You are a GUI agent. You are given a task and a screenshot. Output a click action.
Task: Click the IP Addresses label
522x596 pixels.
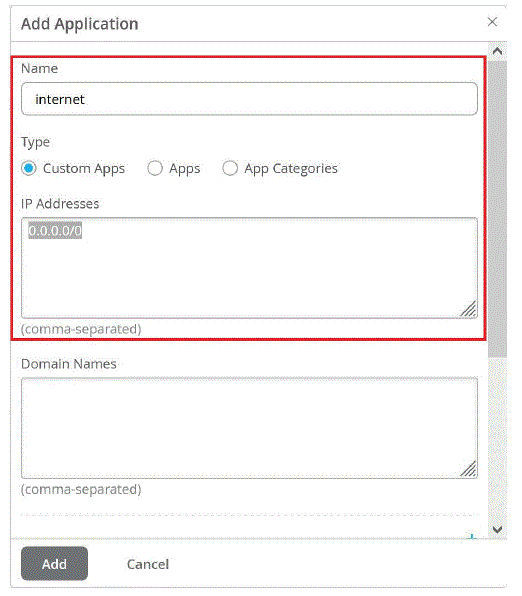(60, 204)
